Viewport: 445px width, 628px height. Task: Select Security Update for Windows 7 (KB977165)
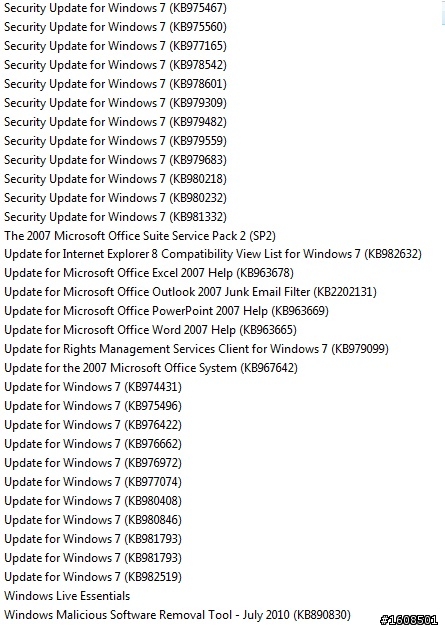(115, 46)
